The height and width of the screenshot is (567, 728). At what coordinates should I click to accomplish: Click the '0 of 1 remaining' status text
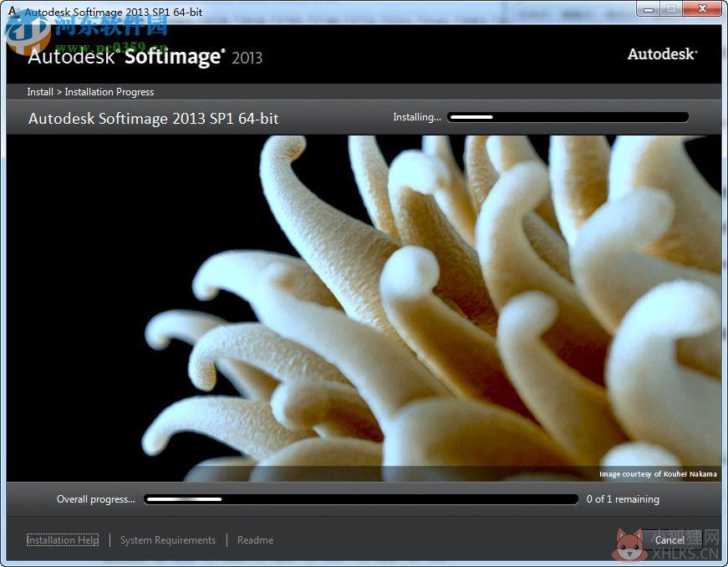(623, 499)
